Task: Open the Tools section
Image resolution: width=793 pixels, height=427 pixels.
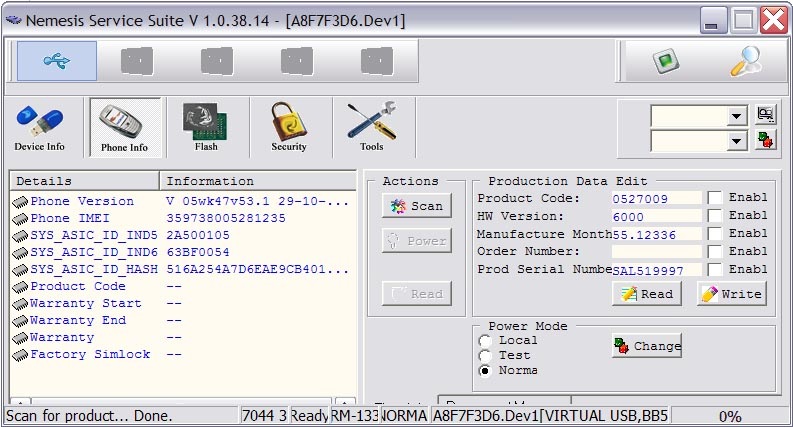Action: point(372,128)
